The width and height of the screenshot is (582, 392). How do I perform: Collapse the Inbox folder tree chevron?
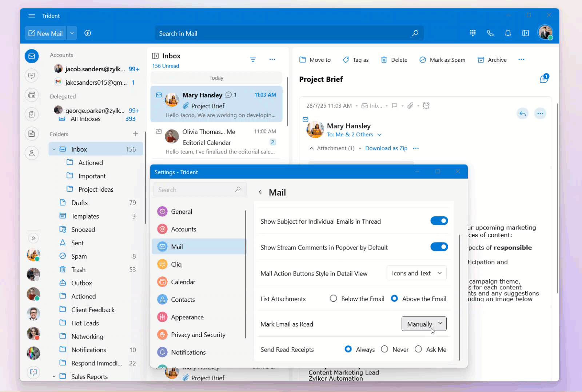[x=54, y=149]
